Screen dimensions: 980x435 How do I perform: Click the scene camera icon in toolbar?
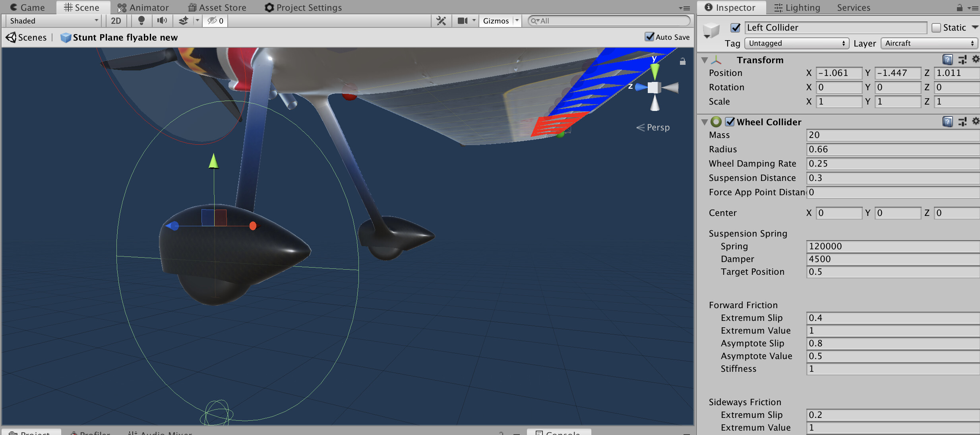pos(462,21)
